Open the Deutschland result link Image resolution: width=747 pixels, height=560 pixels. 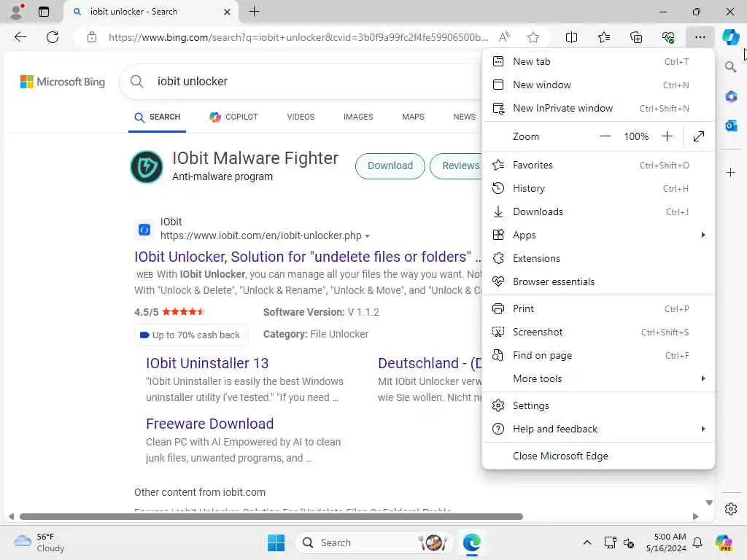coord(430,363)
